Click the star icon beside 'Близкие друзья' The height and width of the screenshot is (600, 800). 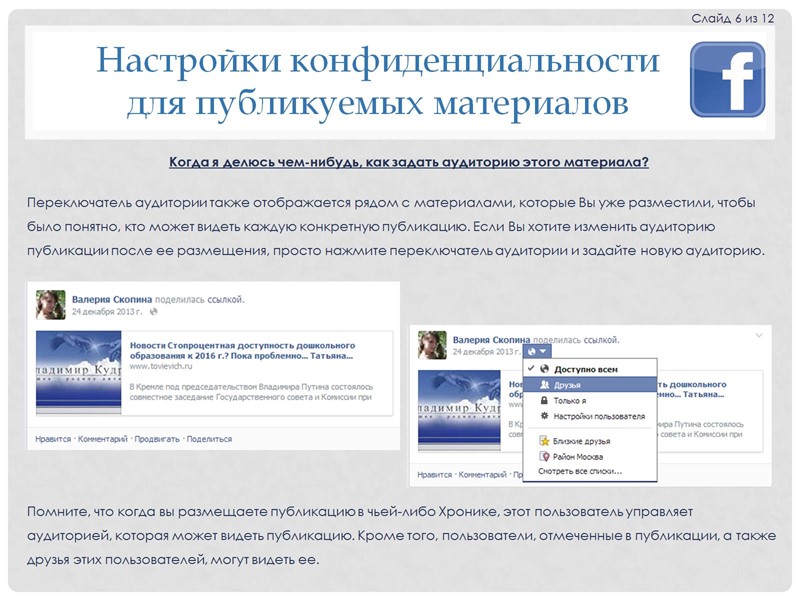pyautogui.click(x=544, y=441)
